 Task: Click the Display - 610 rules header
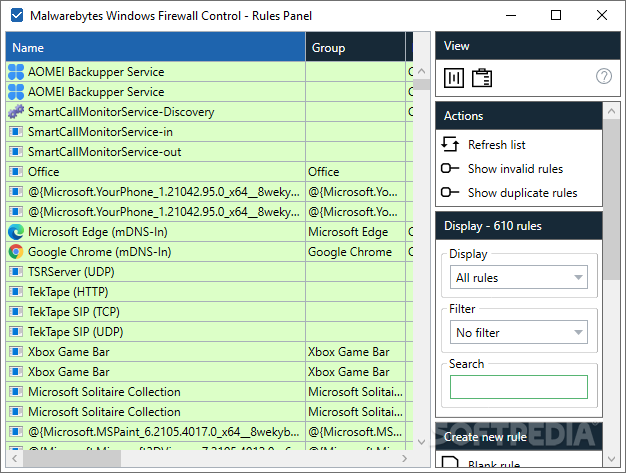coord(519,226)
